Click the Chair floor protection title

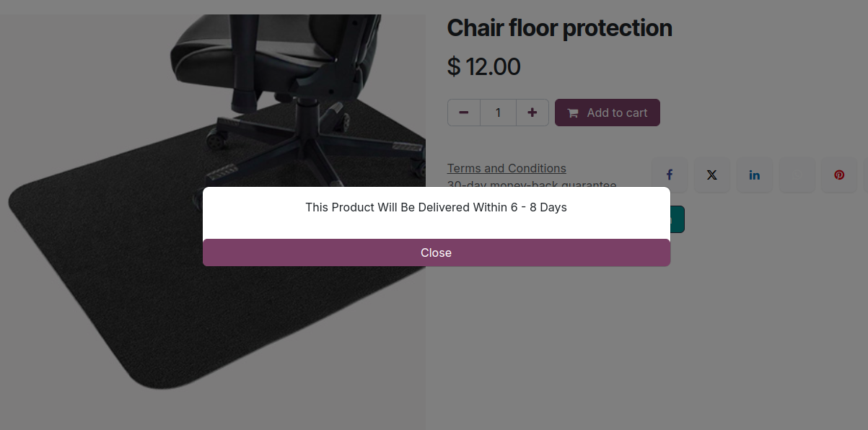tap(559, 28)
